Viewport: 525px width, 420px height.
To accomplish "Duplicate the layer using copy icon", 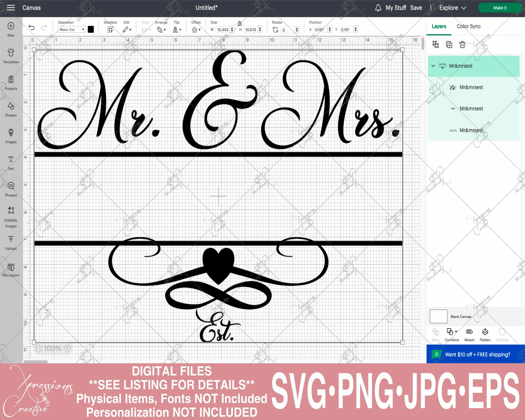I will [x=449, y=45].
